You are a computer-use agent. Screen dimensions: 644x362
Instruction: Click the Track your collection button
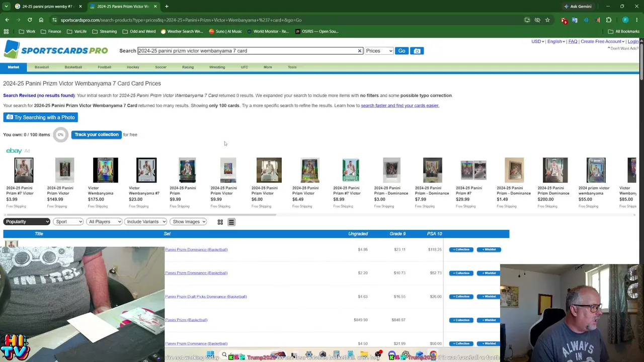pos(97,135)
